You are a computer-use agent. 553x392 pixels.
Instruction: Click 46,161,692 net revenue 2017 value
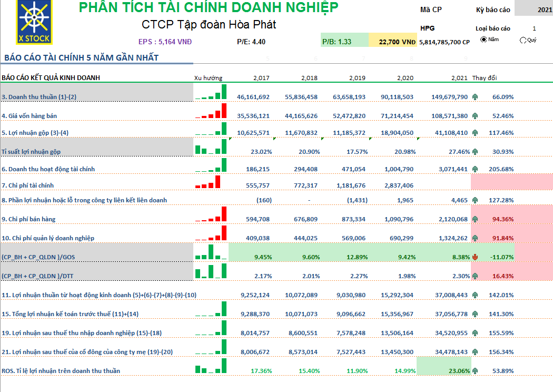[x=253, y=96]
